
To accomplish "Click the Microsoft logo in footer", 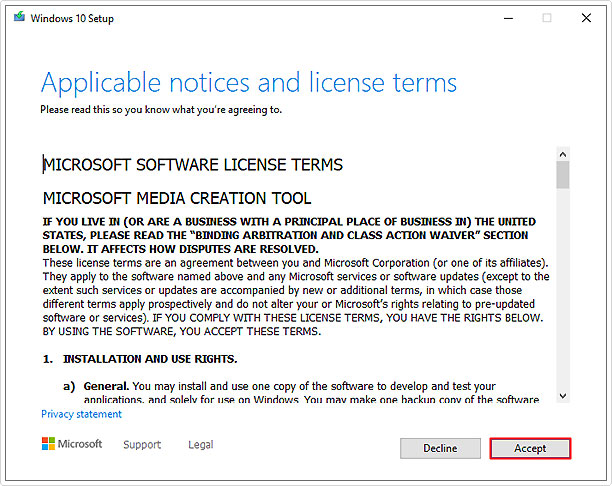I will [72, 443].
